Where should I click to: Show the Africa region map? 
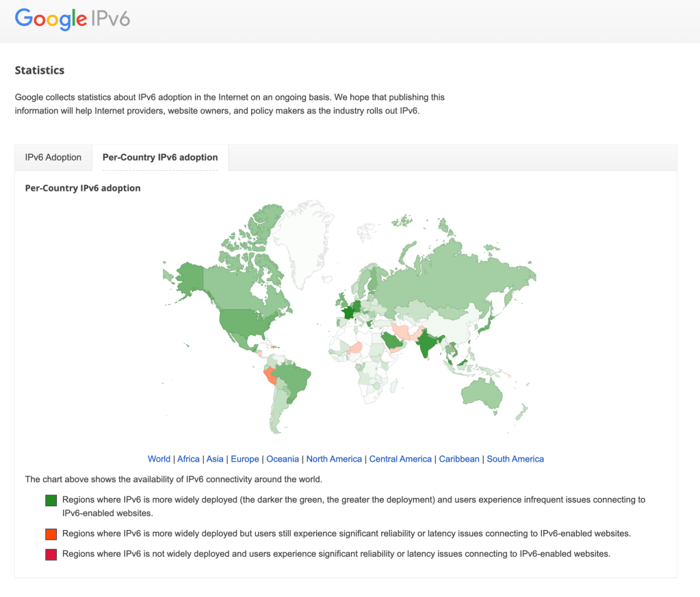(189, 459)
